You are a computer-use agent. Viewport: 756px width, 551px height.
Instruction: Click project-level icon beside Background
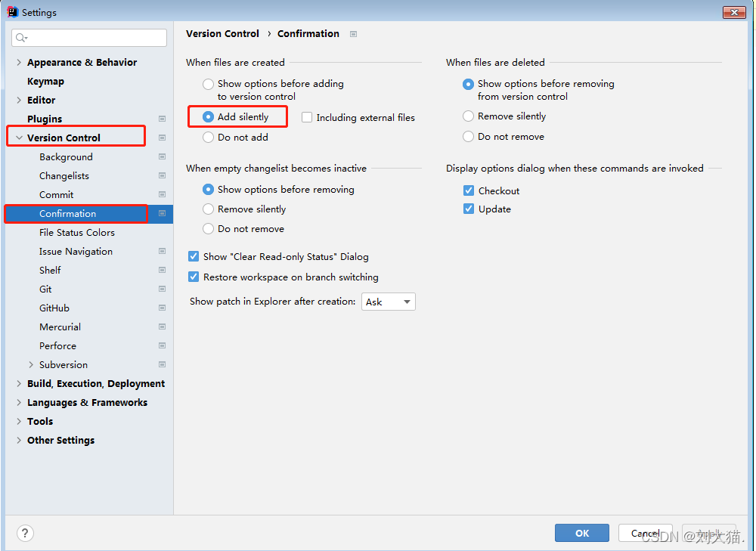click(x=162, y=156)
